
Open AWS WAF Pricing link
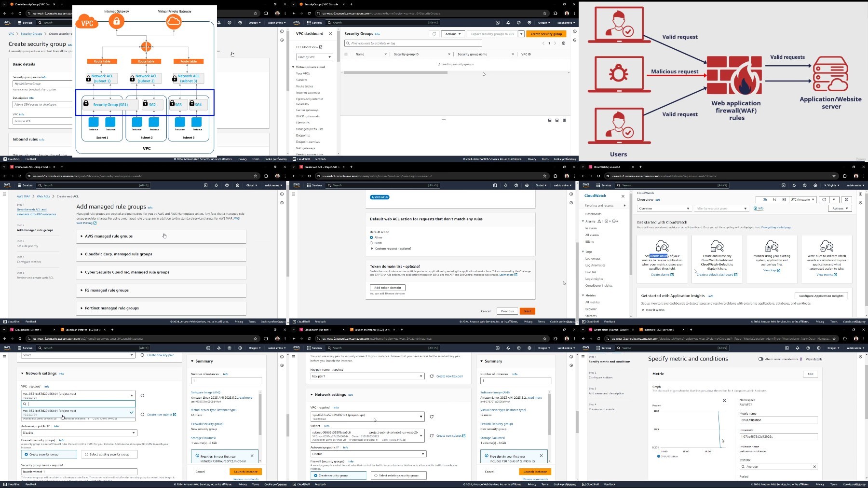coord(86,223)
